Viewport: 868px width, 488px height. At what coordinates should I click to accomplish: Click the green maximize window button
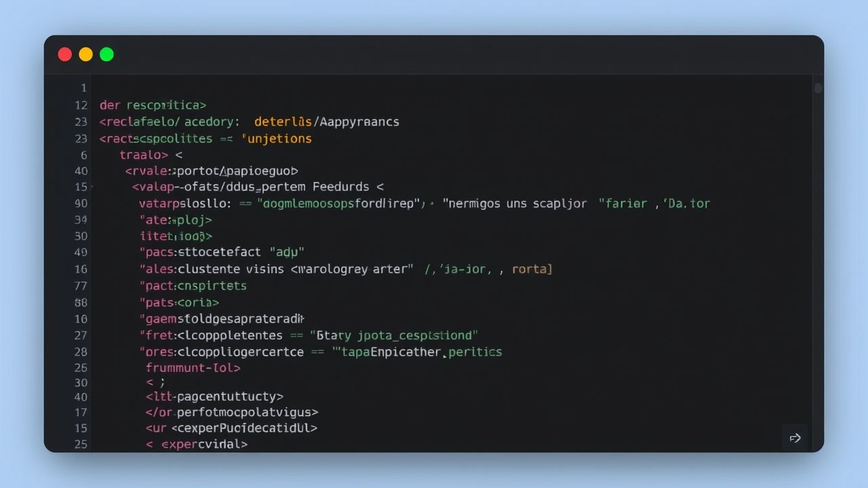(x=106, y=54)
